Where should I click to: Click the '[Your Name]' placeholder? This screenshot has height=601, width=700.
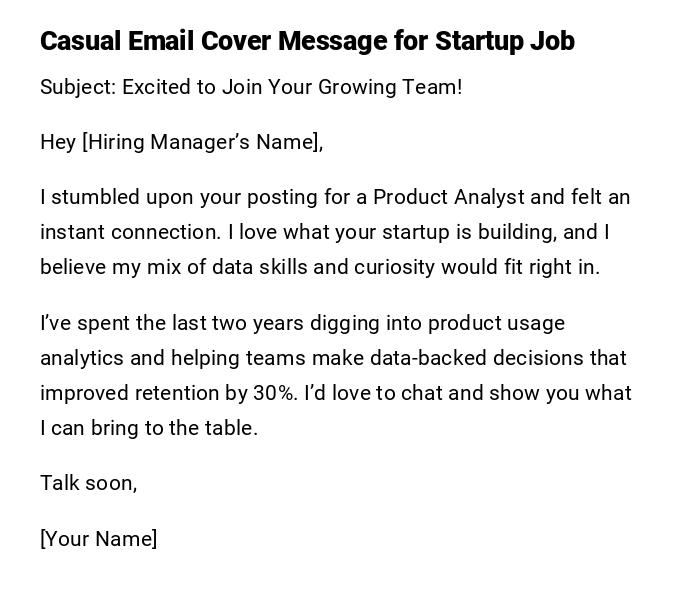click(x=98, y=539)
